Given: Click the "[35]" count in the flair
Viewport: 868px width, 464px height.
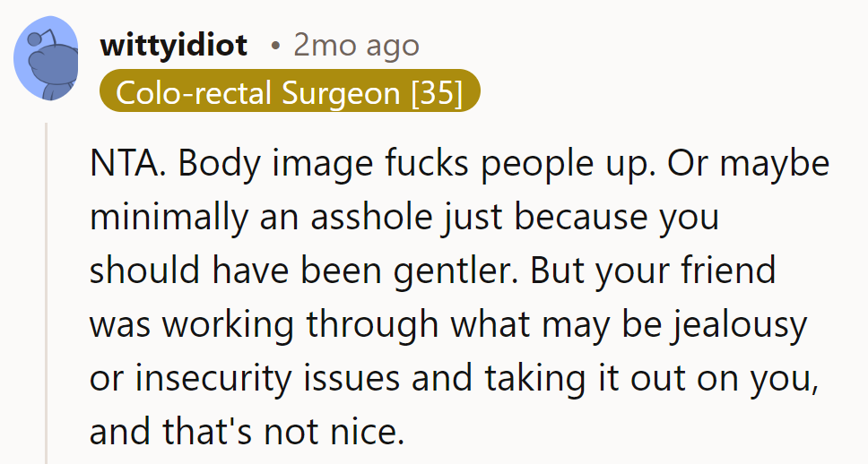Looking at the screenshot, I should (x=437, y=92).
